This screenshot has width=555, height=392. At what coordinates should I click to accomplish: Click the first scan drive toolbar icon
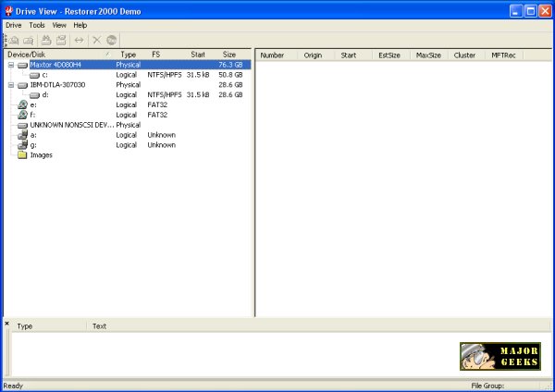(x=14, y=41)
